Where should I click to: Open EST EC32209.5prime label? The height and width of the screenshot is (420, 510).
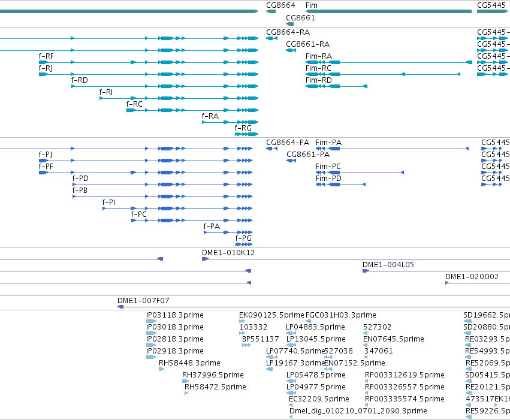(319, 399)
